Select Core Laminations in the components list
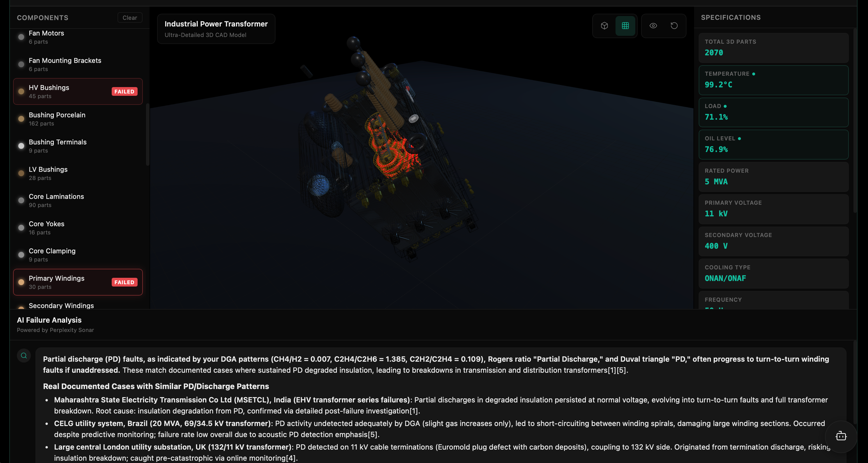 coord(78,200)
